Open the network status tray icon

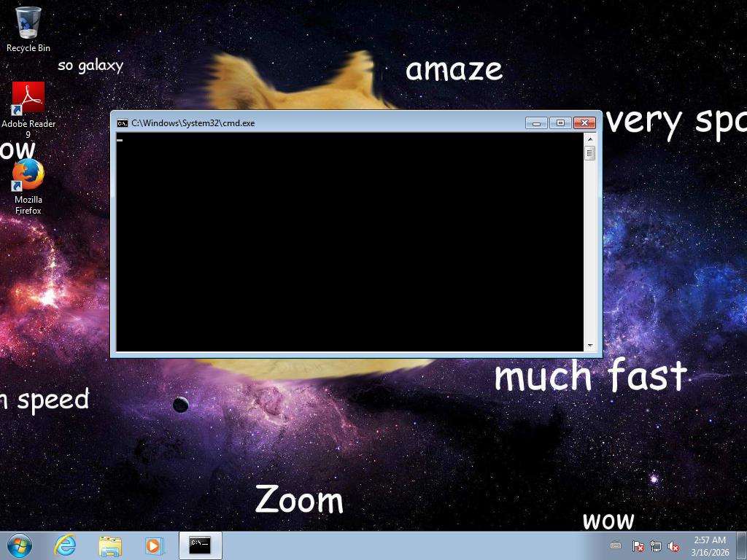656,545
